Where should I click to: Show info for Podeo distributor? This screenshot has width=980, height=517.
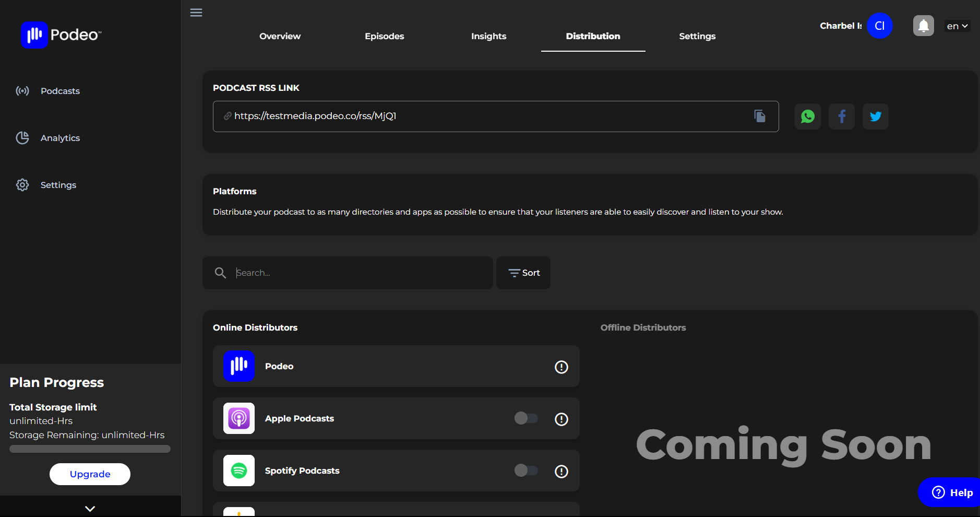pyautogui.click(x=561, y=367)
